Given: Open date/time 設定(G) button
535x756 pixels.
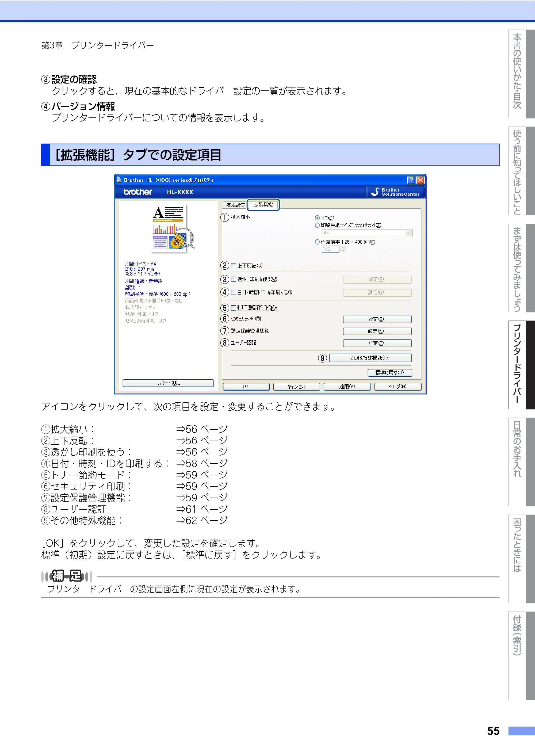Looking at the screenshot, I should pyautogui.click(x=377, y=292).
